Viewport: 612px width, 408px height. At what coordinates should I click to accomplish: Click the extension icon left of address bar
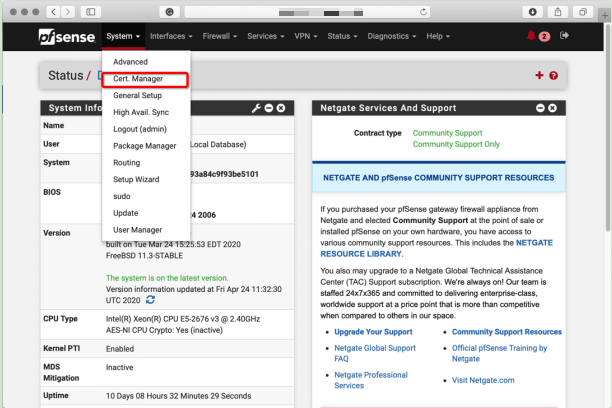click(169, 12)
